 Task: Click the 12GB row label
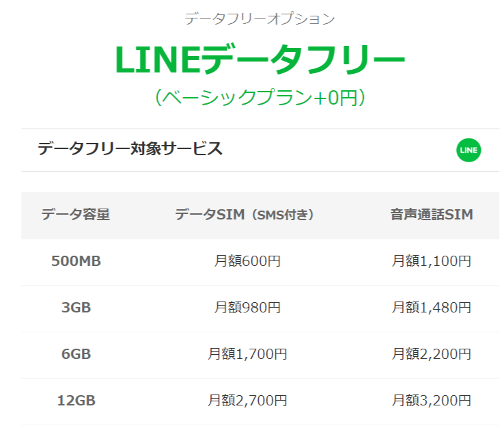[x=76, y=401]
